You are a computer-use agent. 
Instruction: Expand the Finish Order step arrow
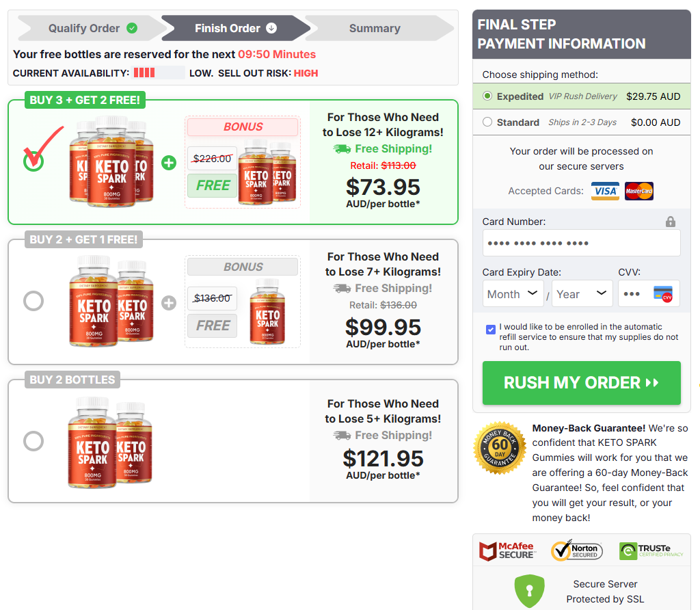click(273, 28)
